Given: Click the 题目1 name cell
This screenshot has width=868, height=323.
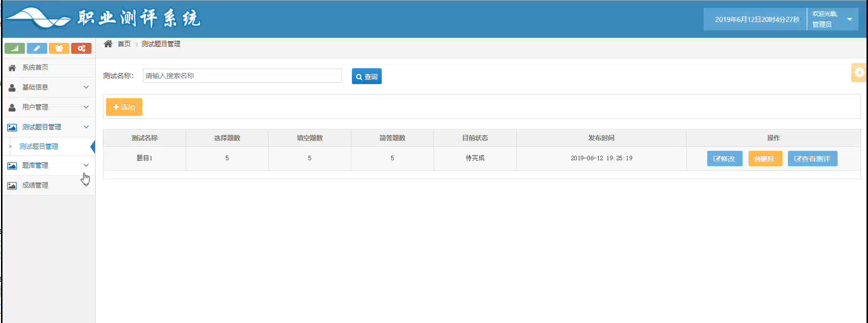Looking at the screenshot, I should tap(145, 158).
